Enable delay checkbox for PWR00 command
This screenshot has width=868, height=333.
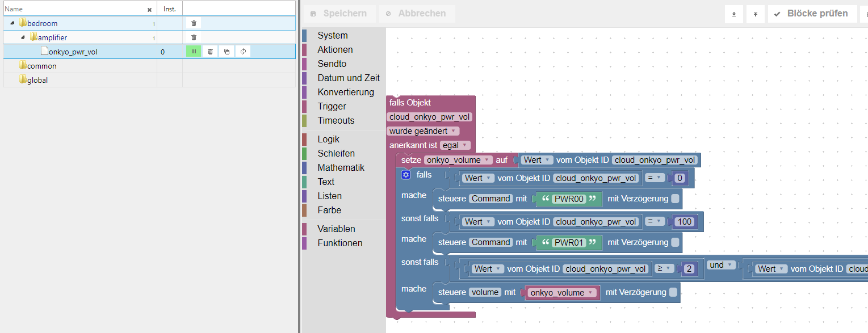[x=675, y=199]
